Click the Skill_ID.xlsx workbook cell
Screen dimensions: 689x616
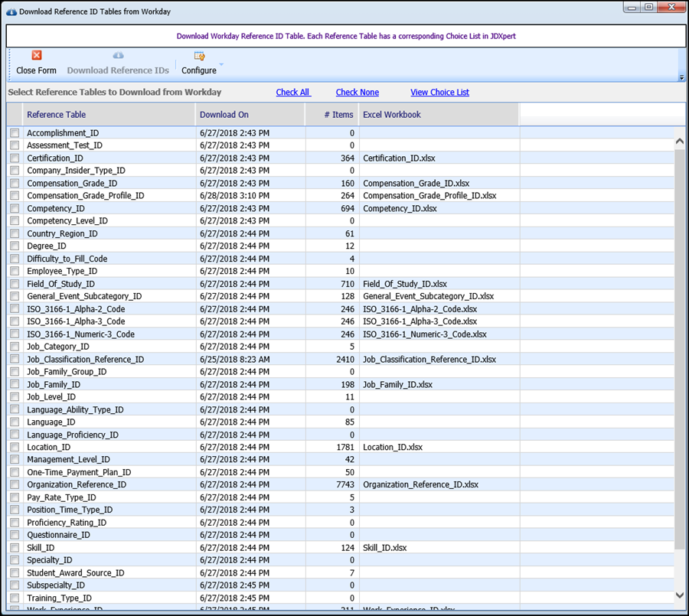(385, 547)
